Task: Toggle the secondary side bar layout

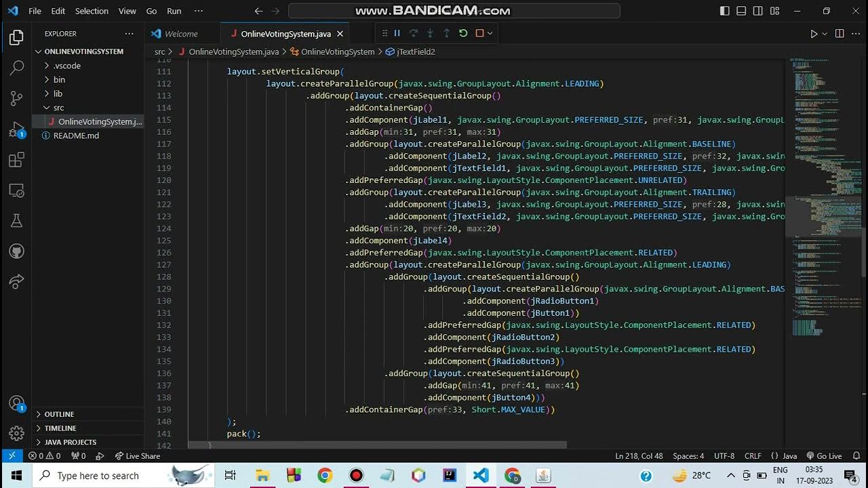Action: coord(758,11)
